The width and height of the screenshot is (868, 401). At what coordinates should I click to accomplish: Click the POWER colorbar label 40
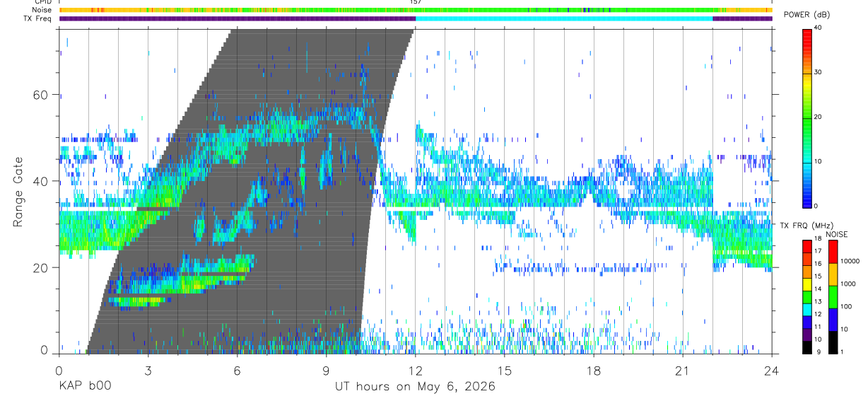click(x=819, y=28)
